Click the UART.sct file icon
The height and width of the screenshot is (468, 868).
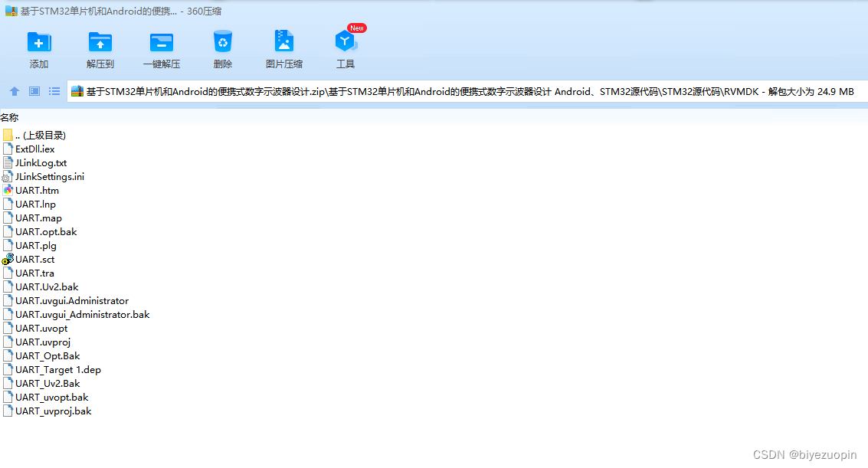8,259
